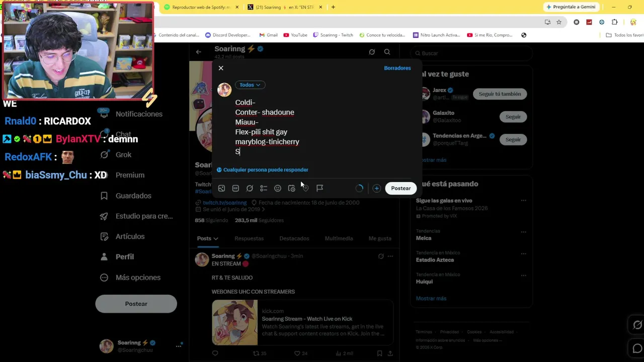Search the profile with the magnifier icon
644x362 pixels.
(x=387, y=52)
